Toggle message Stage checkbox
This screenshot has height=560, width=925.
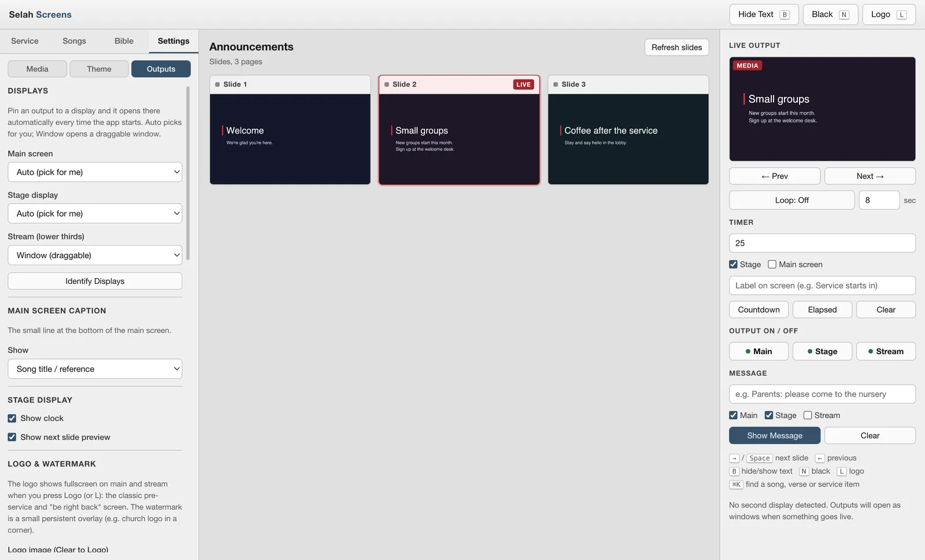pyautogui.click(x=769, y=416)
